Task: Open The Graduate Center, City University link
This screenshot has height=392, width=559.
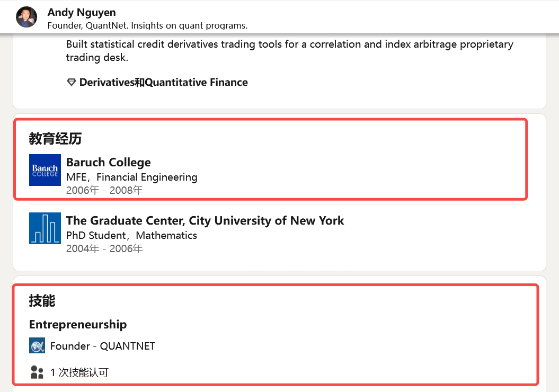Action: pos(205,221)
